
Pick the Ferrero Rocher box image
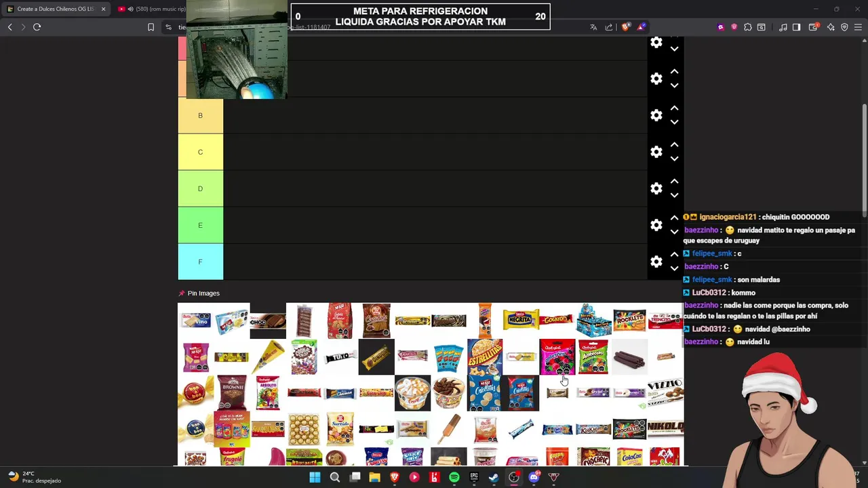(x=304, y=430)
